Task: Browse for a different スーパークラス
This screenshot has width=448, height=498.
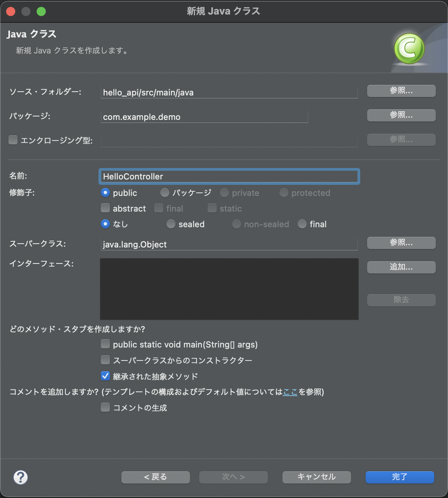Action: coord(401,243)
